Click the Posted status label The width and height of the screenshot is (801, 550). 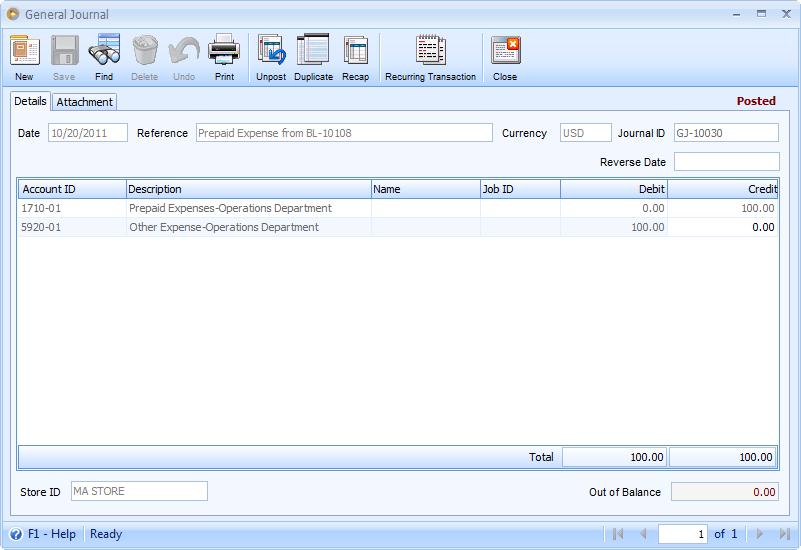click(756, 101)
